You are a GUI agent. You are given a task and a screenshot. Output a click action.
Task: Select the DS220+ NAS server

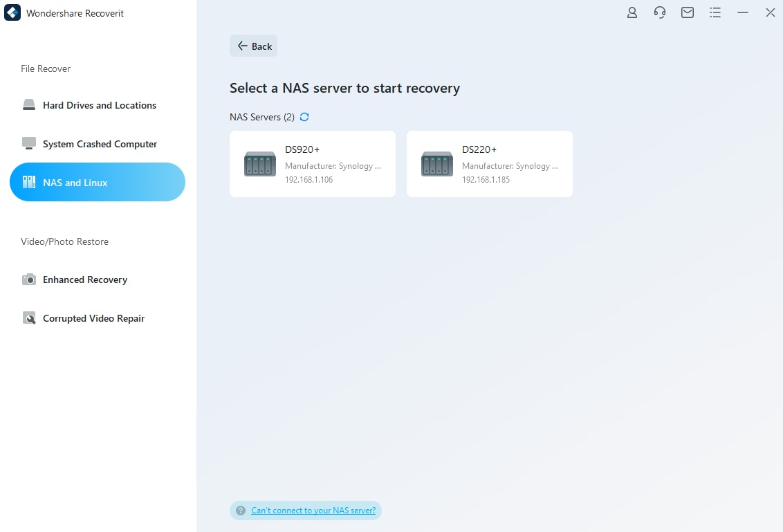coord(490,164)
